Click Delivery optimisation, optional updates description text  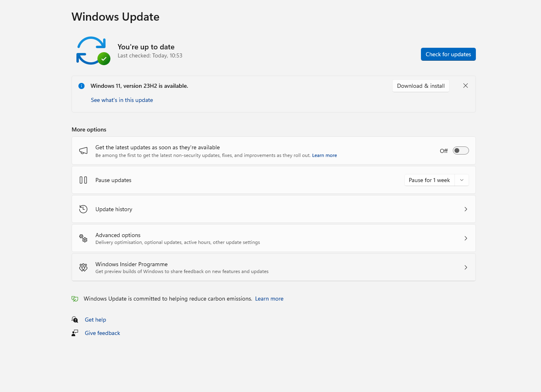coord(178,242)
